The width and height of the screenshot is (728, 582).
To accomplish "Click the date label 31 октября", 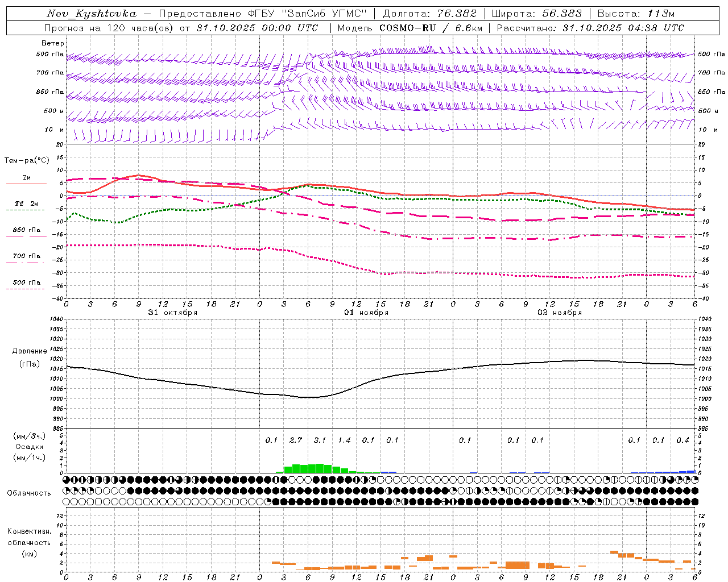I will tap(173, 313).
